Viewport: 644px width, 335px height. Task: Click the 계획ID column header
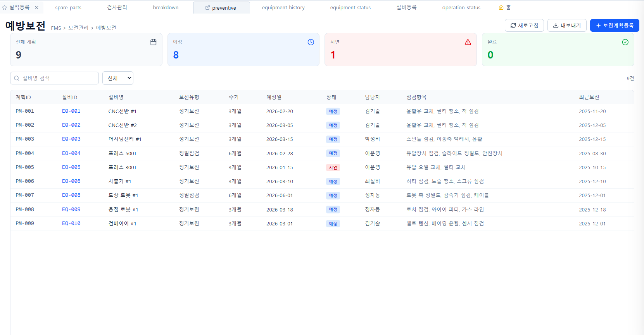click(23, 97)
